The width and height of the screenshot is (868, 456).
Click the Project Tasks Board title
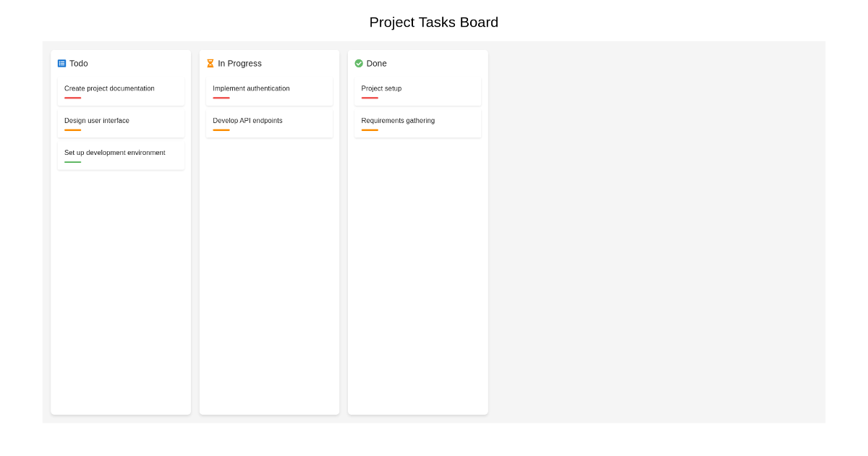pos(434,22)
